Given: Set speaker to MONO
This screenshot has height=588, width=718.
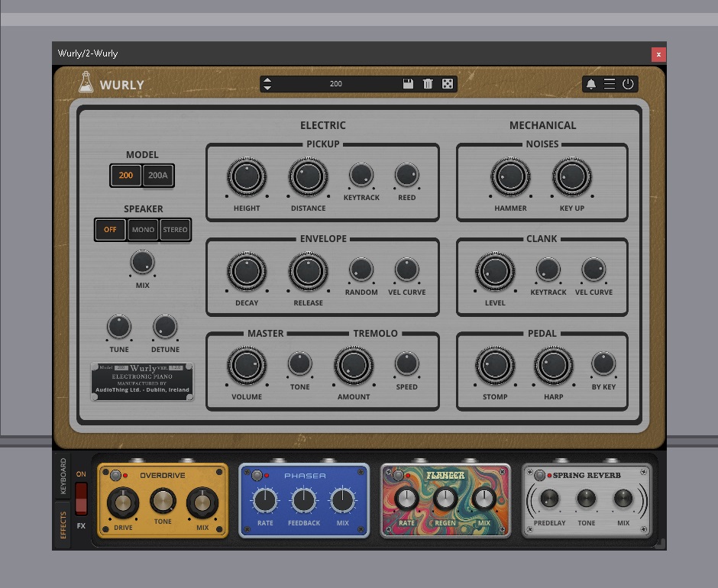Looking at the screenshot, I should coord(143,229).
